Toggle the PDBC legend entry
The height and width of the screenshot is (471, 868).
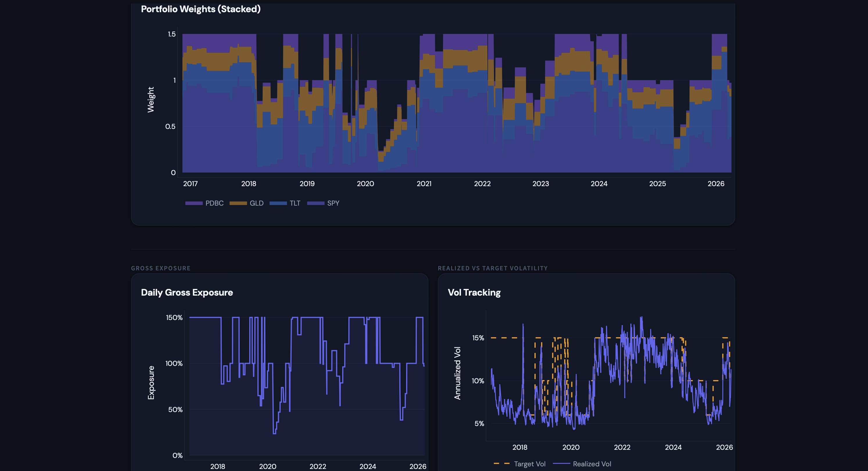(214, 203)
